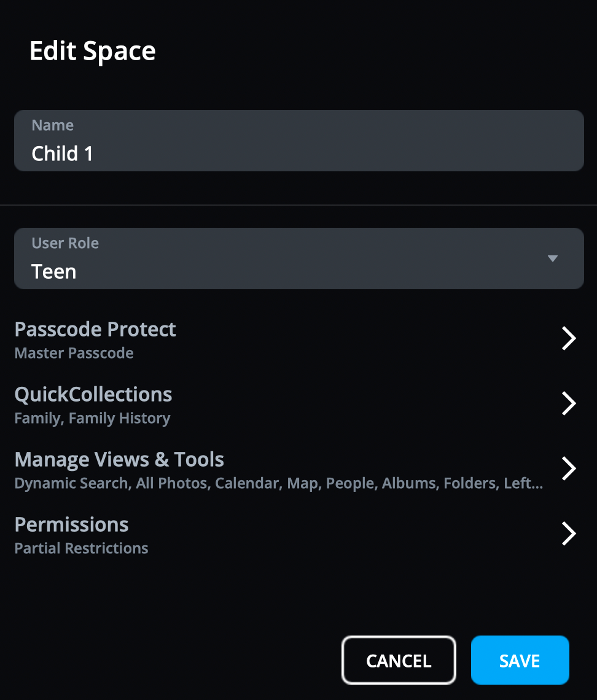Click the Manage Views & Tools chevron
The width and height of the screenshot is (597, 700).
[569, 469]
